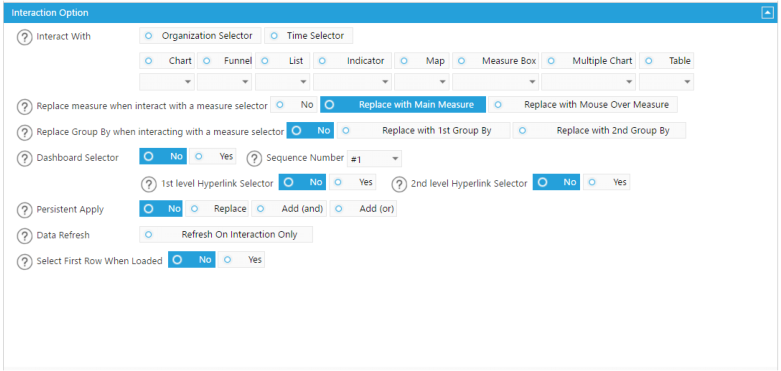Set Persistent Apply to Add (or)
781x371 pixels.
tap(363, 209)
